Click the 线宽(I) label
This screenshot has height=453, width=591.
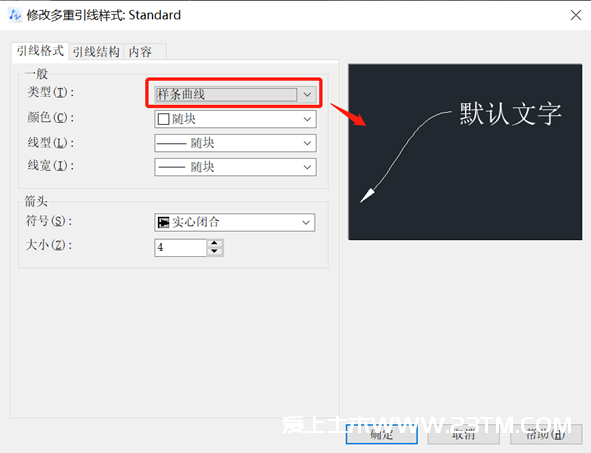[x=51, y=165]
